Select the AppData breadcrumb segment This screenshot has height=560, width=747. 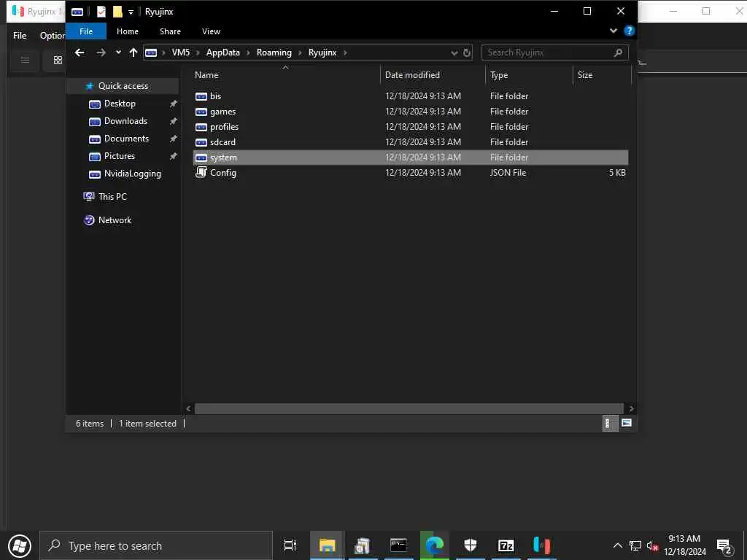(223, 52)
